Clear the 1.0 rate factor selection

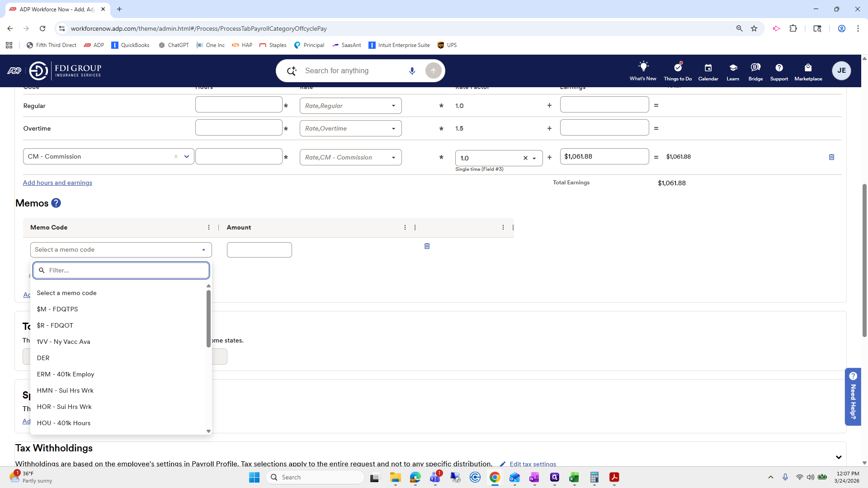pyautogui.click(x=525, y=158)
